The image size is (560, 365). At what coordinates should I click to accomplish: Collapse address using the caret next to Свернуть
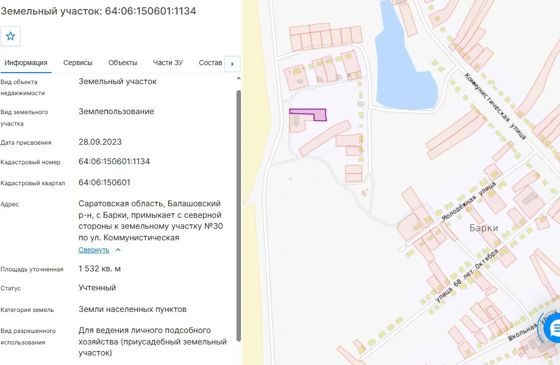tap(118, 250)
